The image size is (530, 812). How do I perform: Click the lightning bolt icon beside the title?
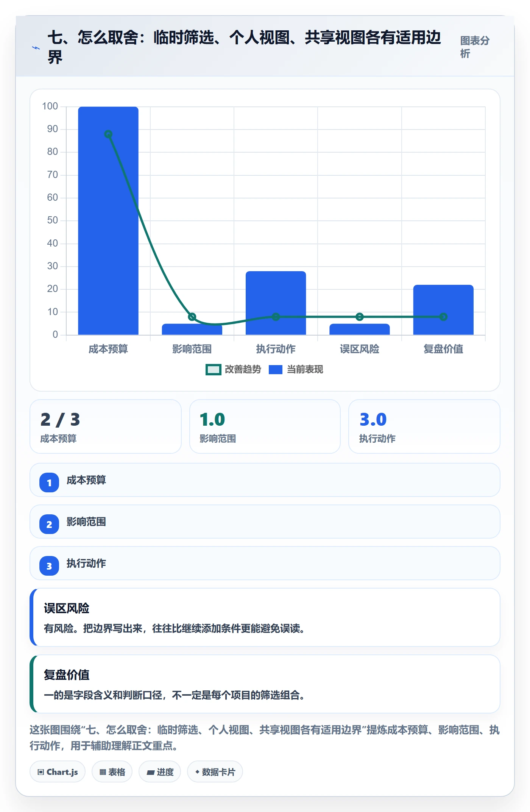click(x=36, y=48)
